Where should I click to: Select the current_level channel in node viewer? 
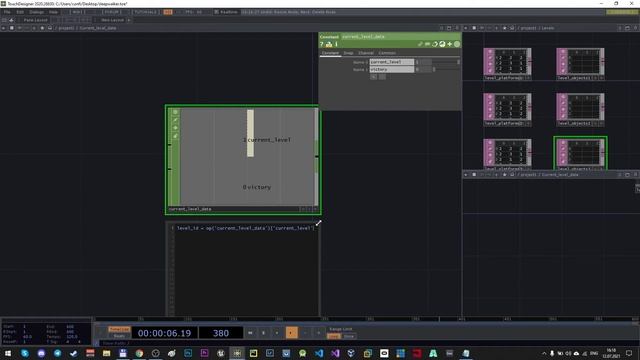[267, 140]
